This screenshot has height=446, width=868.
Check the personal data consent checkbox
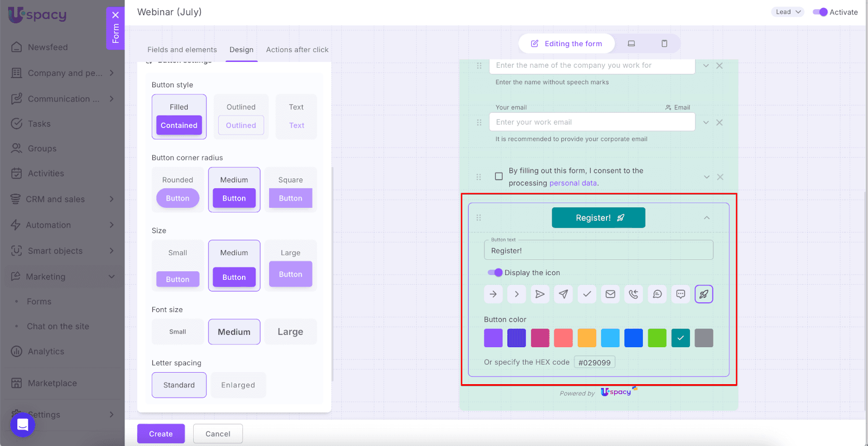coord(499,176)
